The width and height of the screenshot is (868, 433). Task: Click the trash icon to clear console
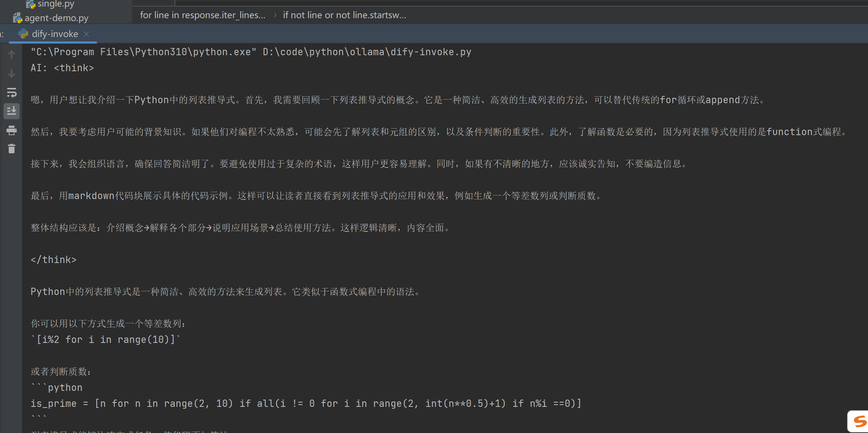click(x=12, y=149)
